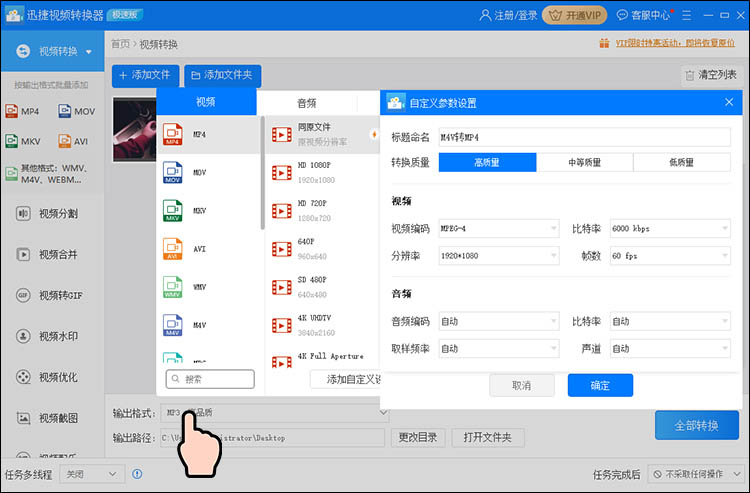The image size is (750, 493).
Task: Click the 开通VIP button
Action: tap(575, 15)
